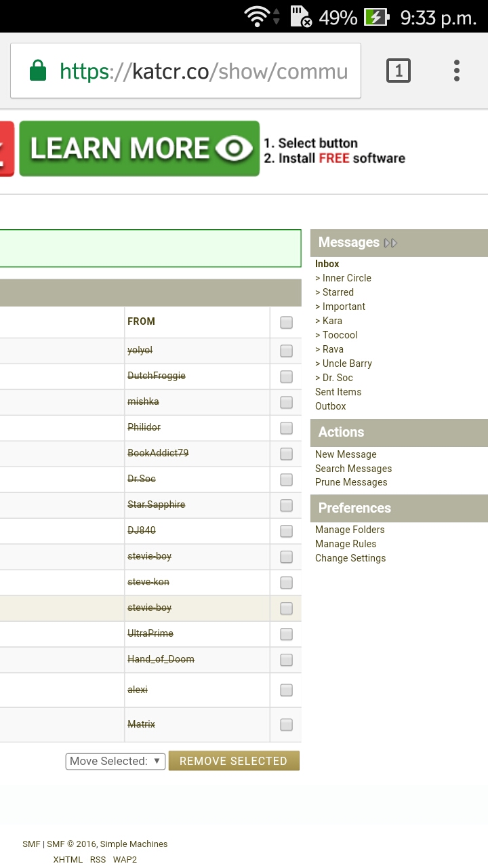Tick the checkbox for DutchFroggie message
The image size is (488, 868).
point(287,376)
